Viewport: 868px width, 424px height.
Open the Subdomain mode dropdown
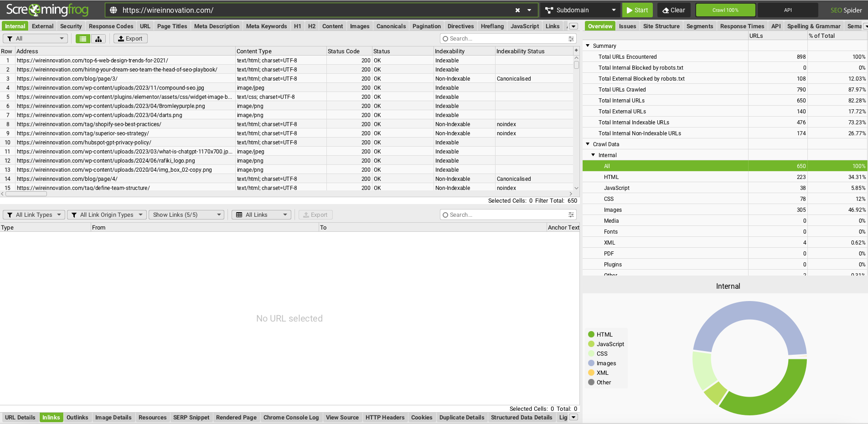coord(580,10)
